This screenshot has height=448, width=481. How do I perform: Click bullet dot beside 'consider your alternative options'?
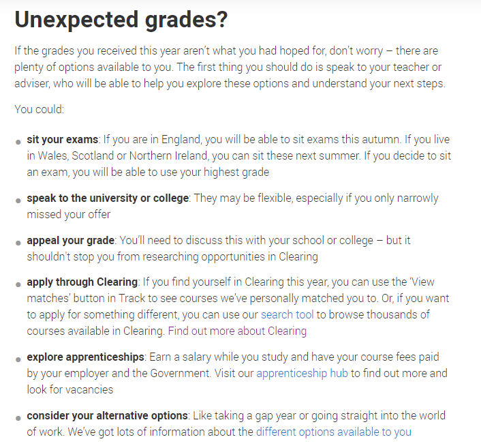pos(18,418)
